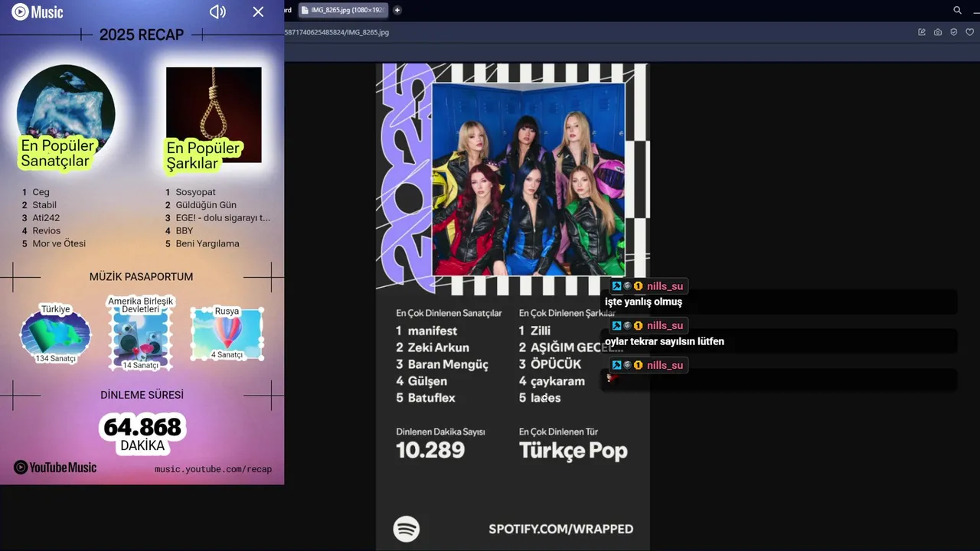980x551 pixels.
Task: Click 'Baran Mengüç' in Spotify list
Action: click(x=448, y=365)
